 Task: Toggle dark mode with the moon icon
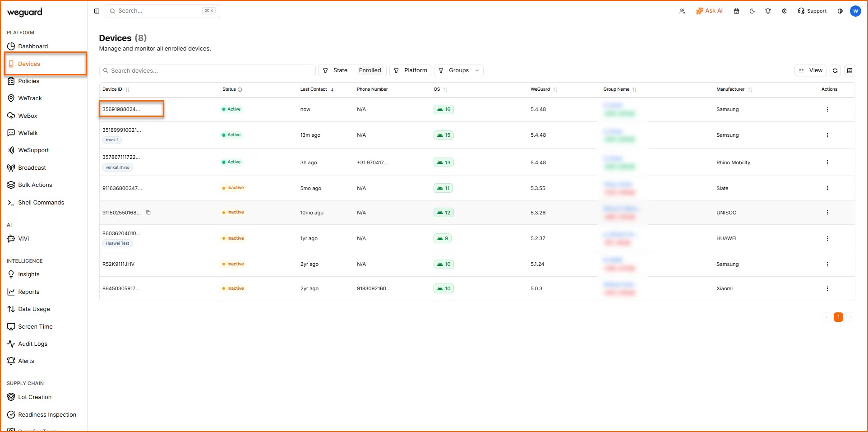[x=752, y=11]
